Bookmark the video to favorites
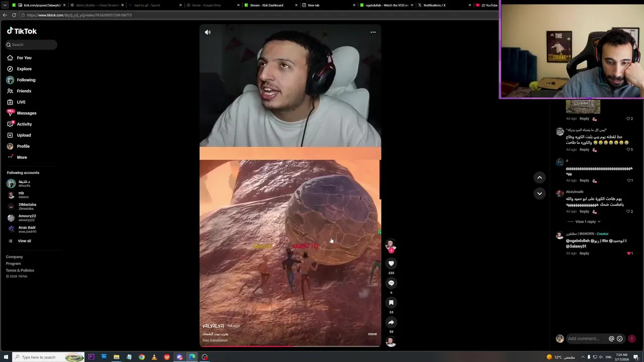The height and width of the screenshot is (362, 644). pyautogui.click(x=391, y=303)
